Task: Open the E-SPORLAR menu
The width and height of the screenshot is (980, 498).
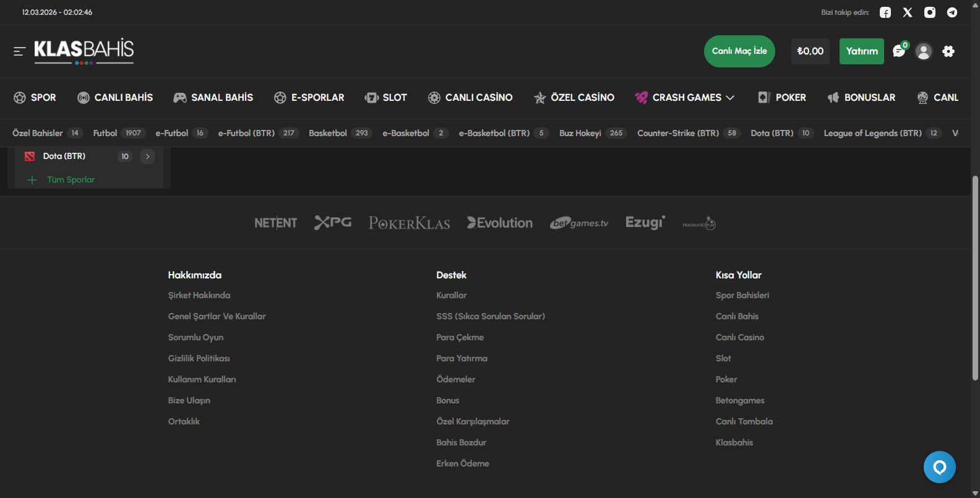Action: coord(309,98)
